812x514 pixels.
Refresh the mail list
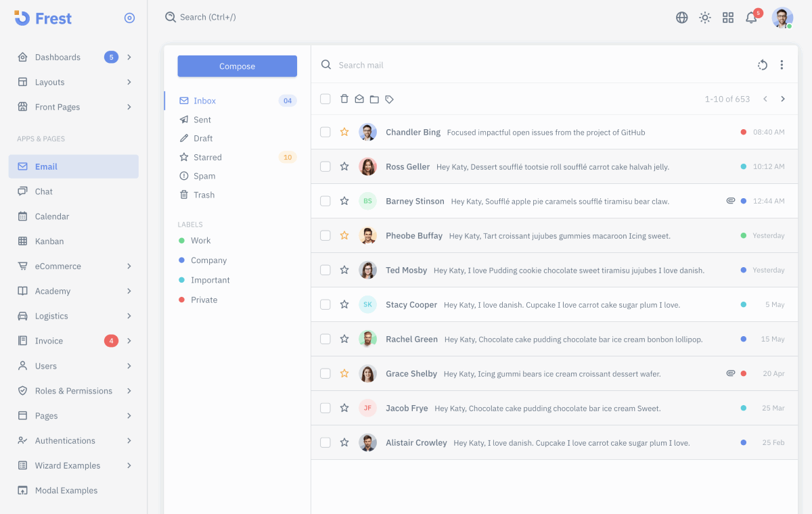[763, 65]
